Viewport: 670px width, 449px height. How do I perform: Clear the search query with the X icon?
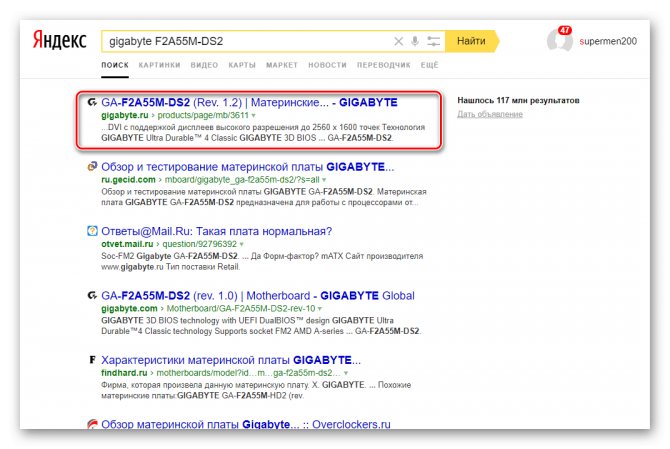pos(398,41)
